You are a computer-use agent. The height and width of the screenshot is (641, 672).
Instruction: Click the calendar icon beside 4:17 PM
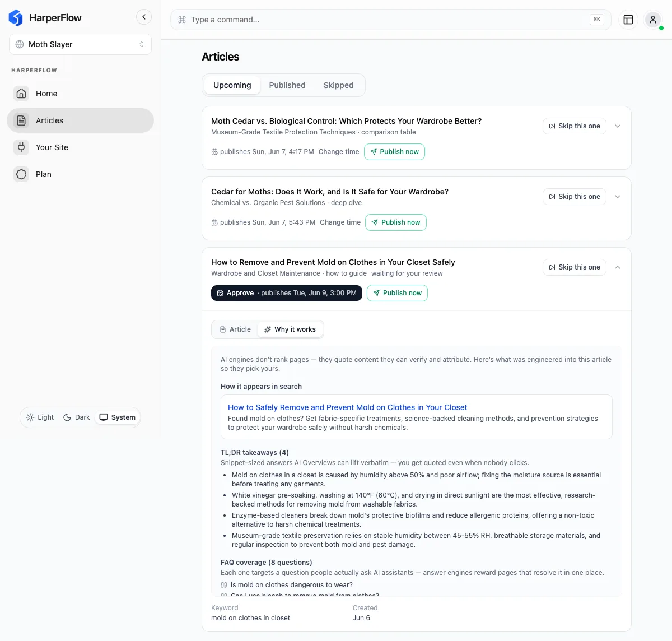coord(214,152)
